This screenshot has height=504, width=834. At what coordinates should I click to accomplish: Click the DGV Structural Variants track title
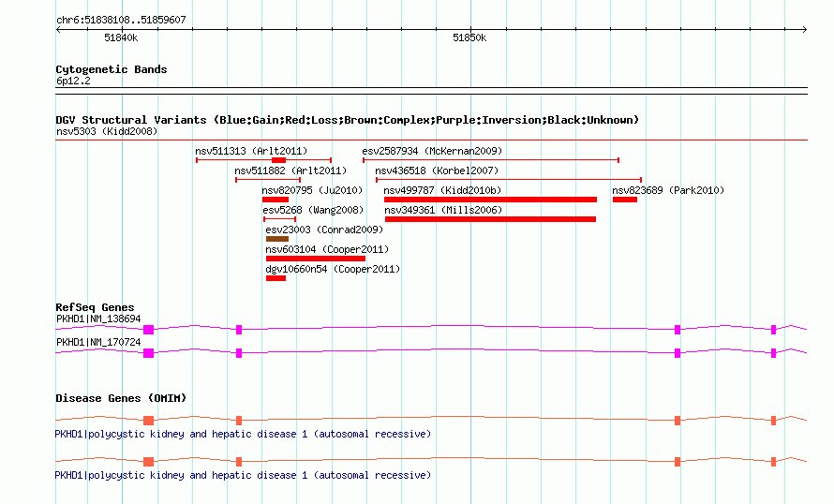click(347, 120)
